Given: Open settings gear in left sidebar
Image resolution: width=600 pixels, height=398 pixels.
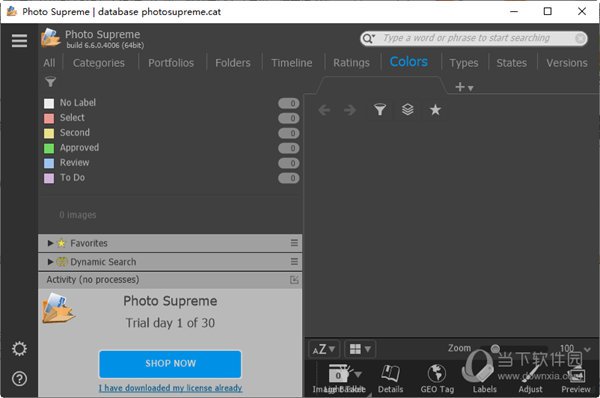Looking at the screenshot, I should (x=19, y=349).
